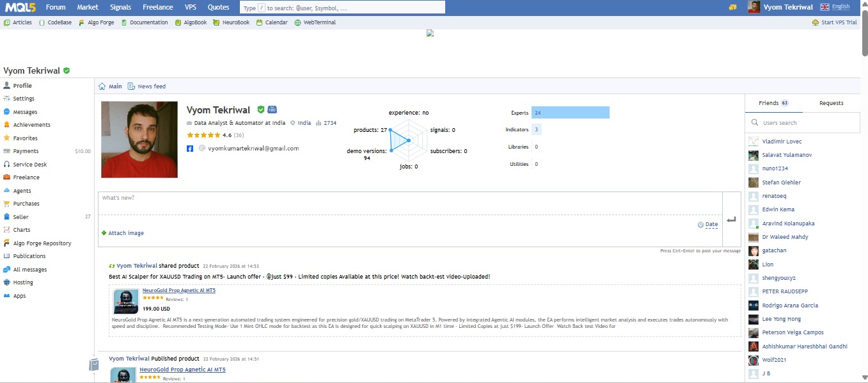Open Freelance in left sidebar
The width and height of the screenshot is (868, 383).
[26, 177]
